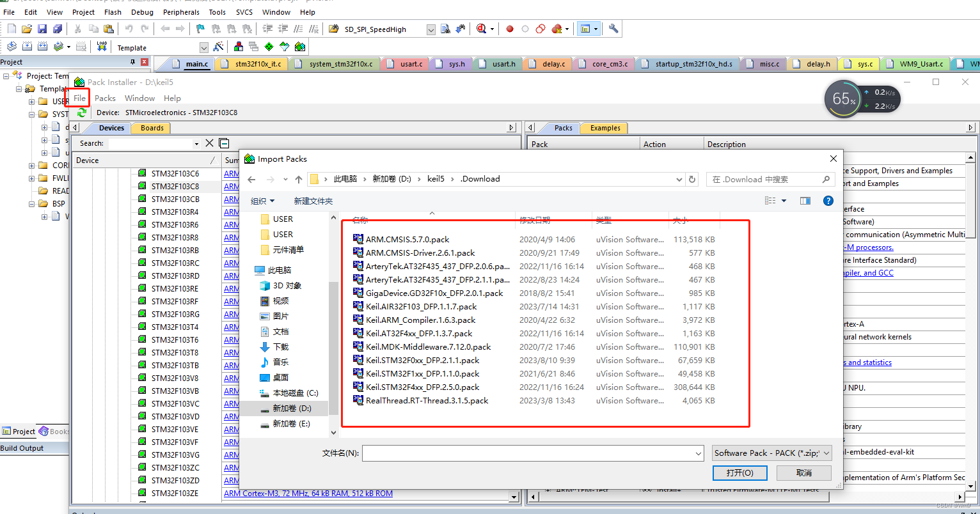The image size is (980, 514).
Task: Click the 取消 cancel button
Action: tap(804, 473)
